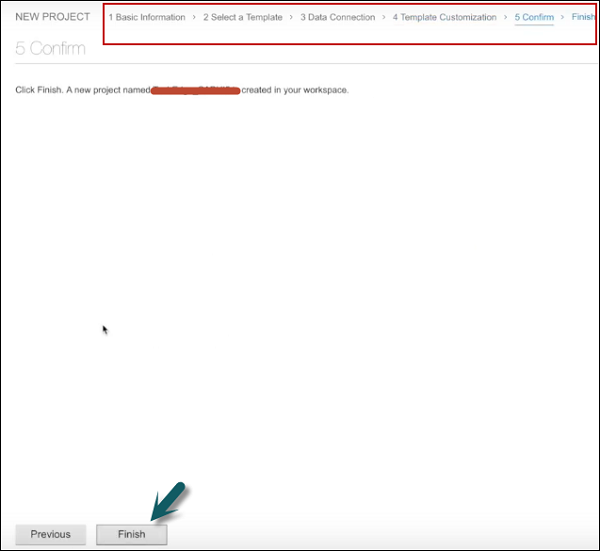
Task: Click chevron after 5 Confirm step
Action: click(562, 17)
